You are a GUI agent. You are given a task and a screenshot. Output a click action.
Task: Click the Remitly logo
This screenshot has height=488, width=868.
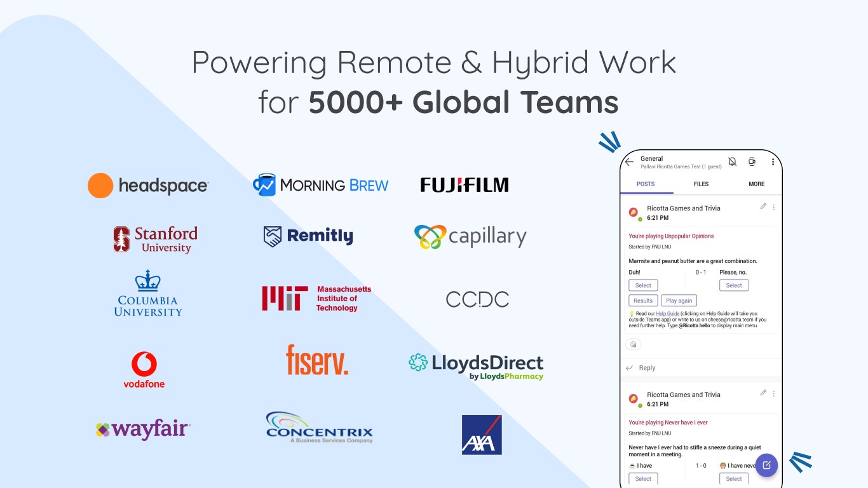click(308, 236)
